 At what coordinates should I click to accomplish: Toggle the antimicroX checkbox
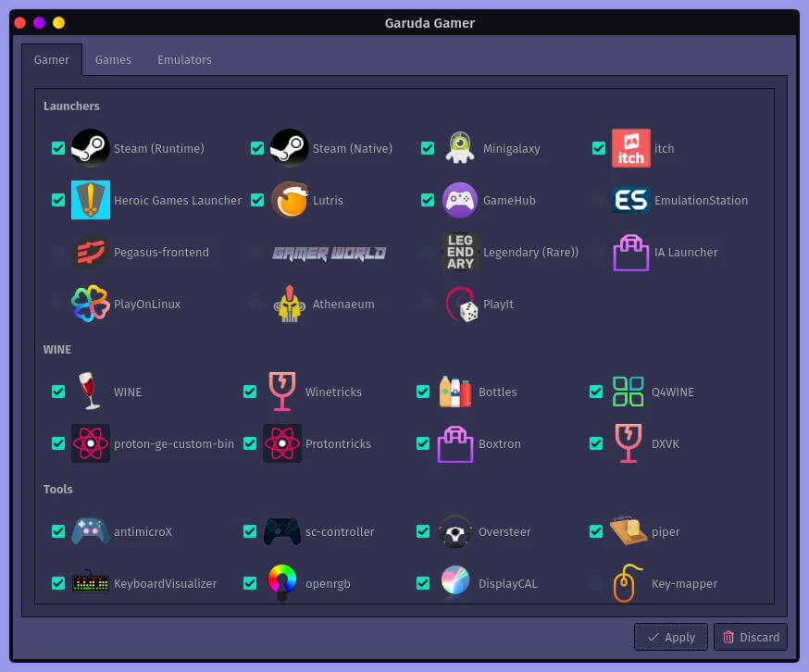pyautogui.click(x=58, y=531)
